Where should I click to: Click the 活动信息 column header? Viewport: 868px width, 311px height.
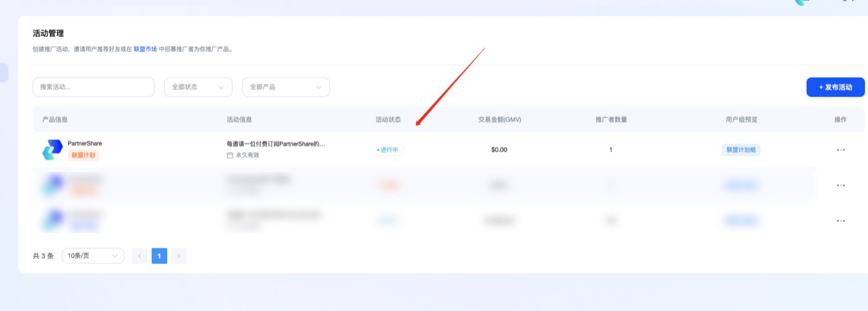tap(239, 120)
